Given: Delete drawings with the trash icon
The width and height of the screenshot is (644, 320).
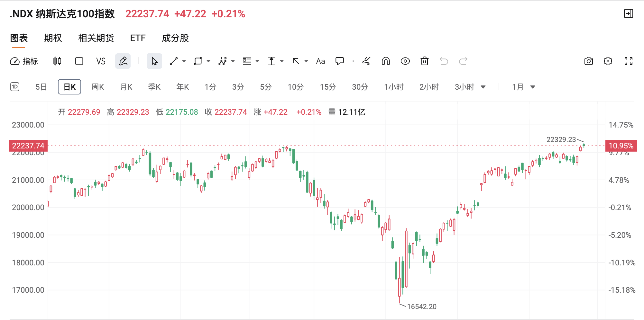Looking at the screenshot, I should pos(425,61).
